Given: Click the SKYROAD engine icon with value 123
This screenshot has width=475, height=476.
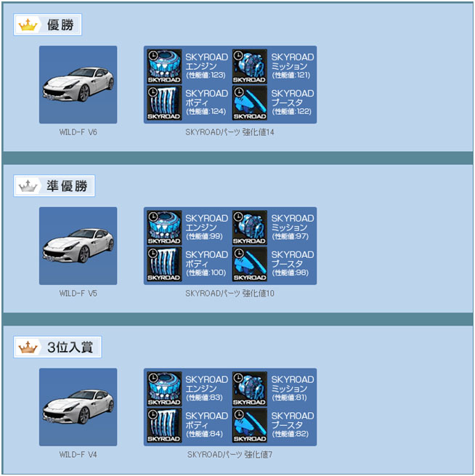Looking at the screenshot, I should pyautogui.click(x=164, y=66).
